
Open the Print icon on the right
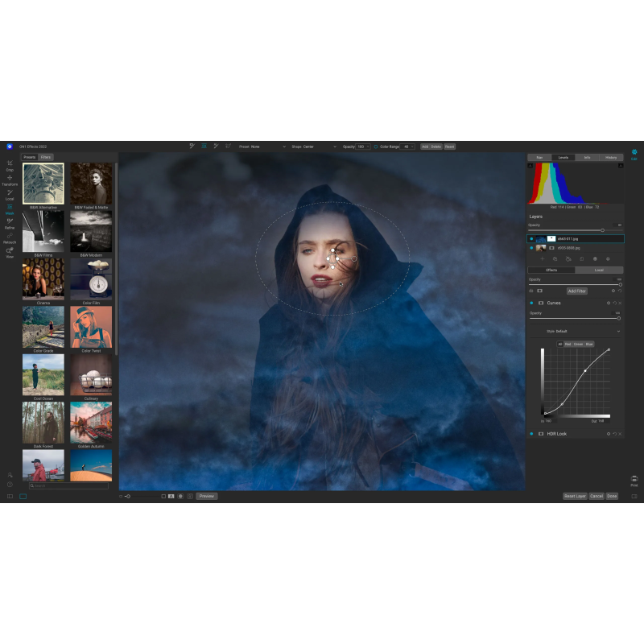coord(634,480)
